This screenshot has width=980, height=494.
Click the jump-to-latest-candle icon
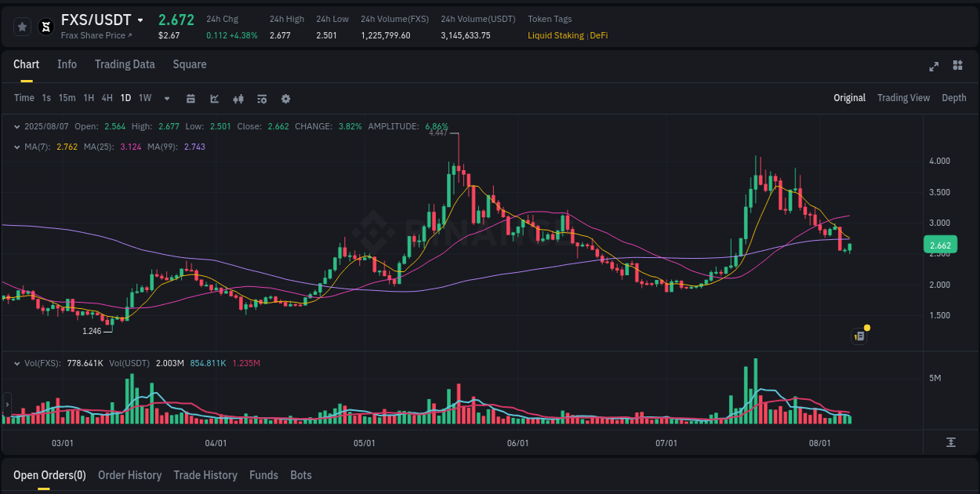pyautogui.click(x=951, y=442)
